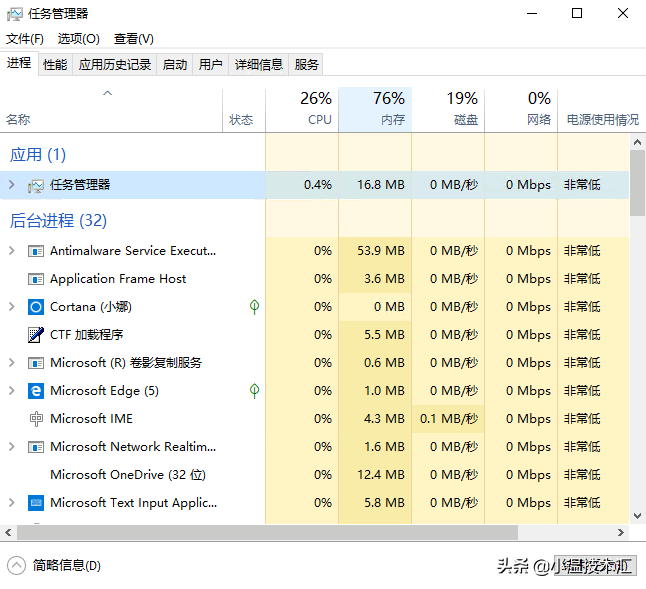Click the 53.9 MB memory value
Image resolution: width=646 pixels, height=589 pixels.
[381, 250]
